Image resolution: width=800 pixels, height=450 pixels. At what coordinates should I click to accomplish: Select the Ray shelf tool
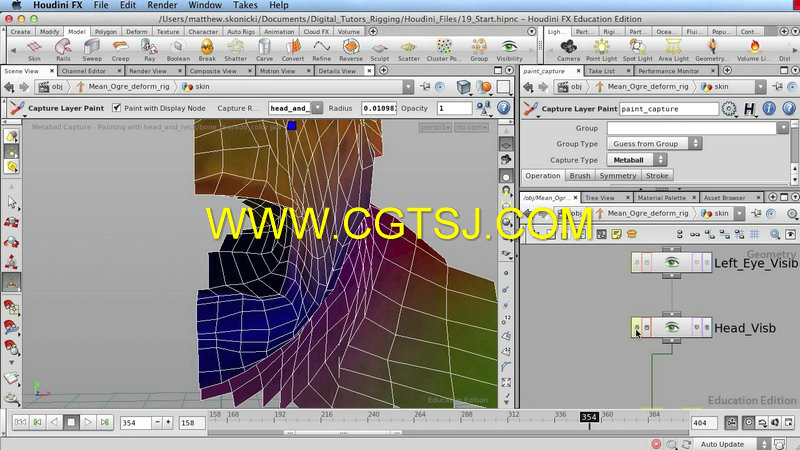[x=149, y=50]
